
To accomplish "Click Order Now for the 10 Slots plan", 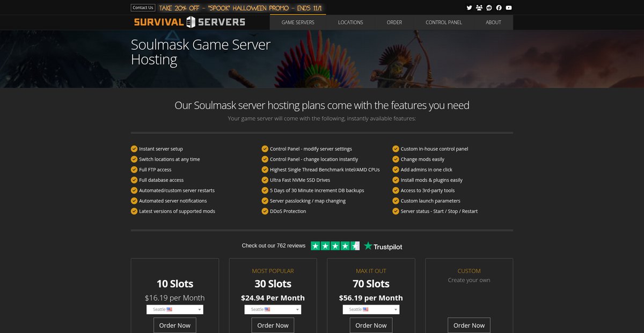I will point(175,325).
